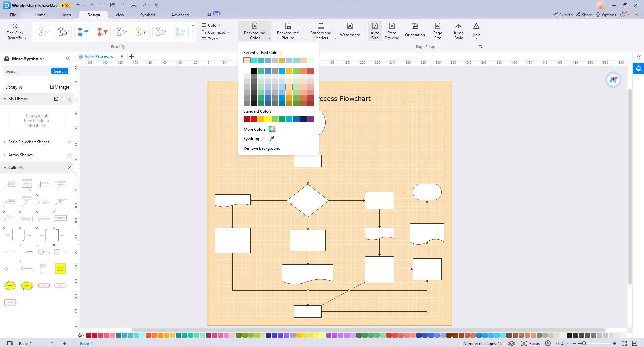
Task: Open Borders and Headers
Action: (x=321, y=31)
